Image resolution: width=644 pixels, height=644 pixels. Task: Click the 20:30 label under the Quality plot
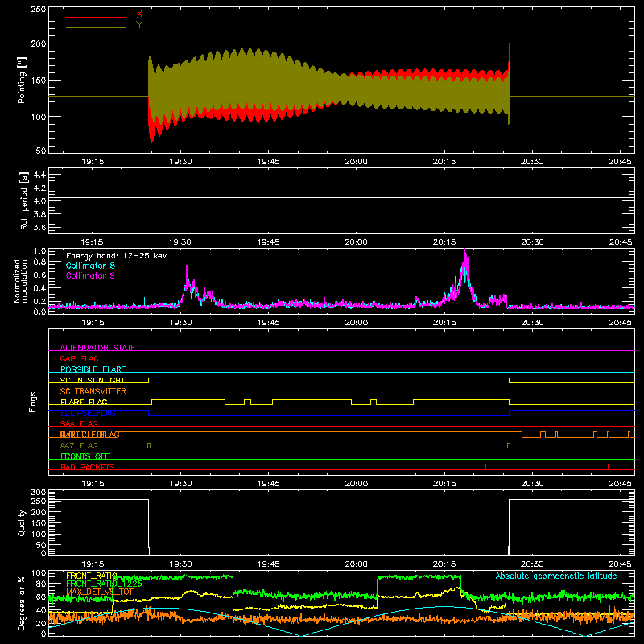(x=532, y=564)
